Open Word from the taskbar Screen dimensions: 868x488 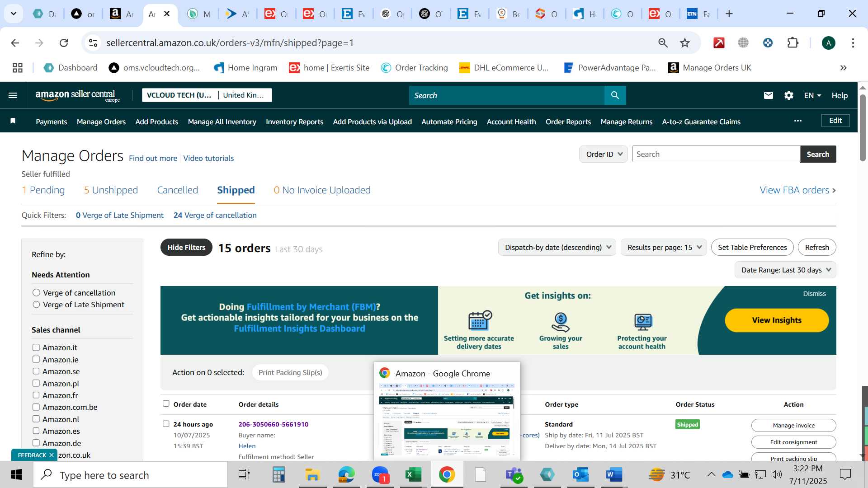point(614,475)
